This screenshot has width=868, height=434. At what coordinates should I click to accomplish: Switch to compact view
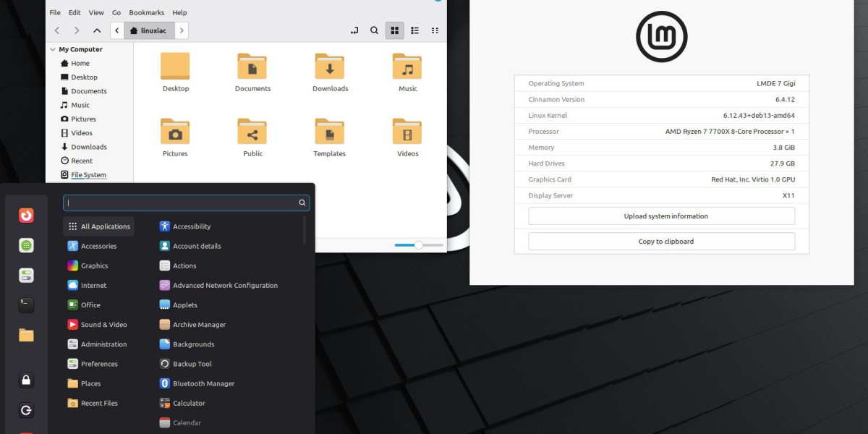coord(435,30)
